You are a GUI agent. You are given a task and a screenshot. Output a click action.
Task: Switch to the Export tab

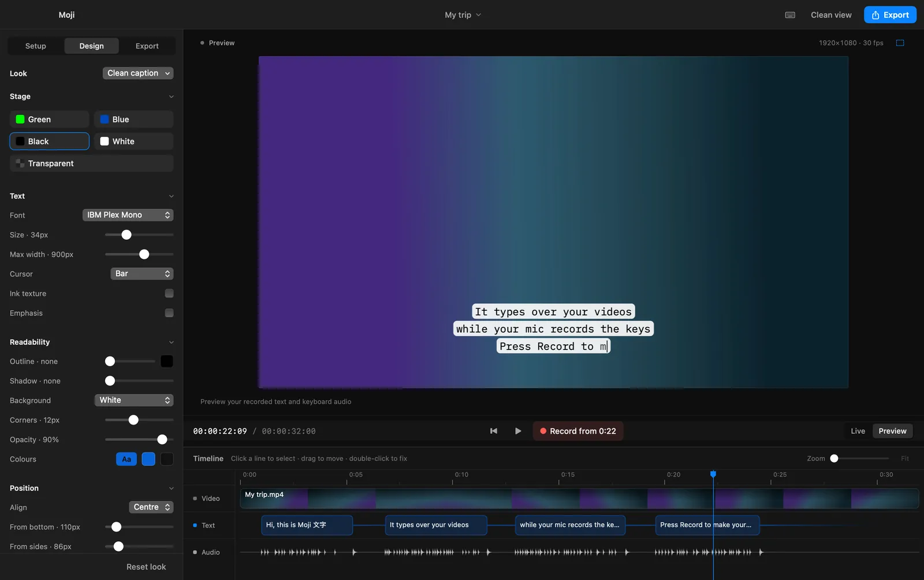[147, 46]
